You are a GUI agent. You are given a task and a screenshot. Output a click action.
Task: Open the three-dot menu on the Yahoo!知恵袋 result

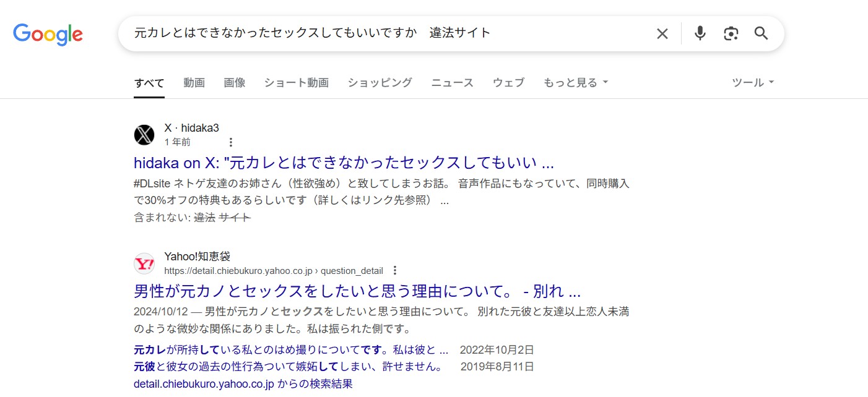coord(394,270)
